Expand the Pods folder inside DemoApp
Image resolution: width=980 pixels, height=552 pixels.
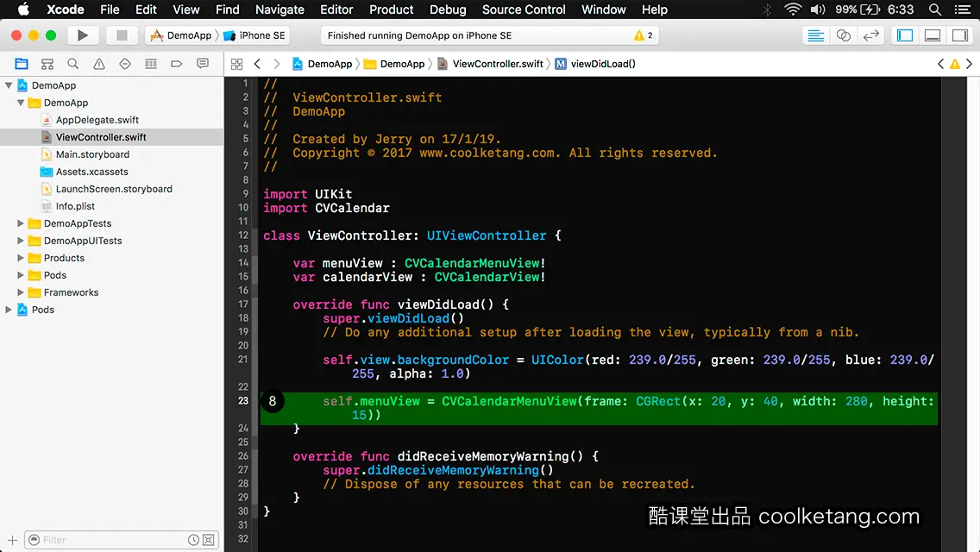[21, 275]
